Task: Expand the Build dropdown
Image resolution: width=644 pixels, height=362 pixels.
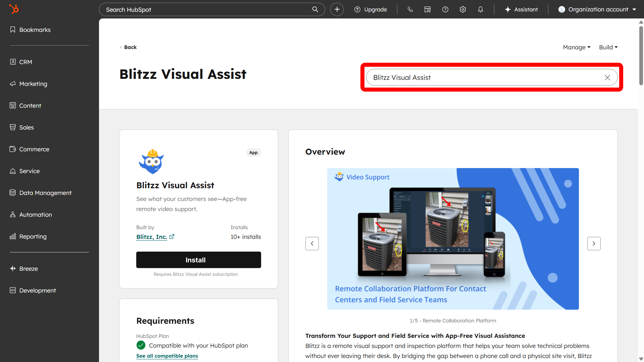Action: pyautogui.click(x=608, y=47)
